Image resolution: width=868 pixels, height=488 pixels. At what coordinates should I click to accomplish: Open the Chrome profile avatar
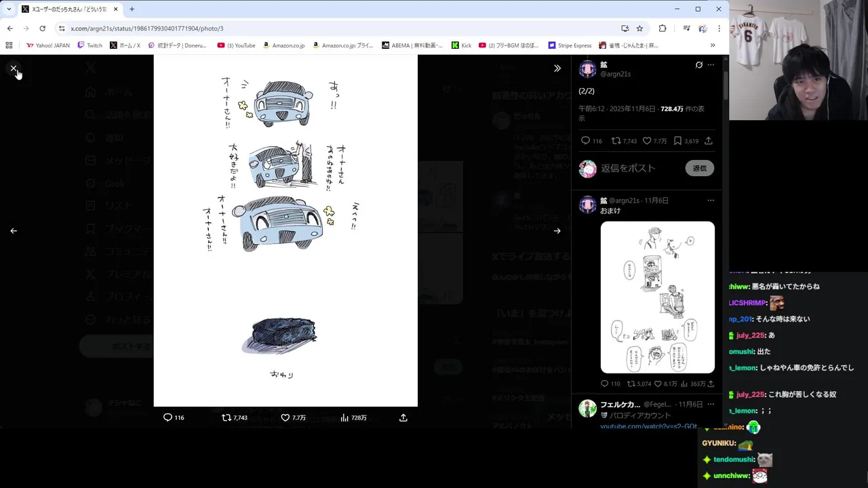tap(703, 28)
